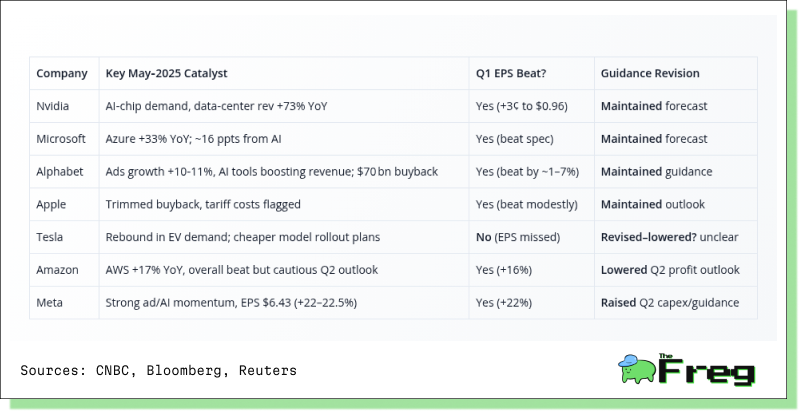Click Alphabet's $70 bn buyback catalyst cell
The height and width of the screenshot is (411, 799).
pos(284,172)
